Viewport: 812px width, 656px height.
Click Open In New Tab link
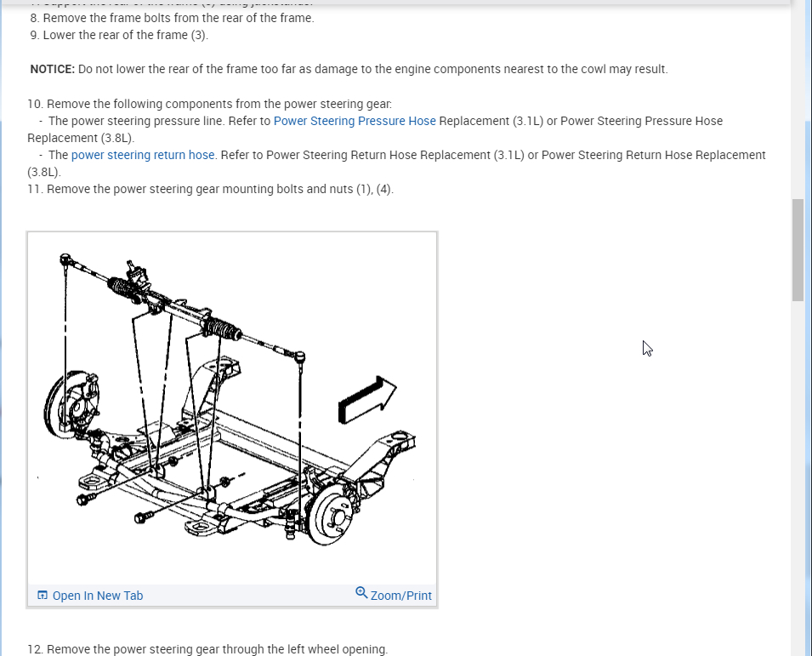coord(98,596)
